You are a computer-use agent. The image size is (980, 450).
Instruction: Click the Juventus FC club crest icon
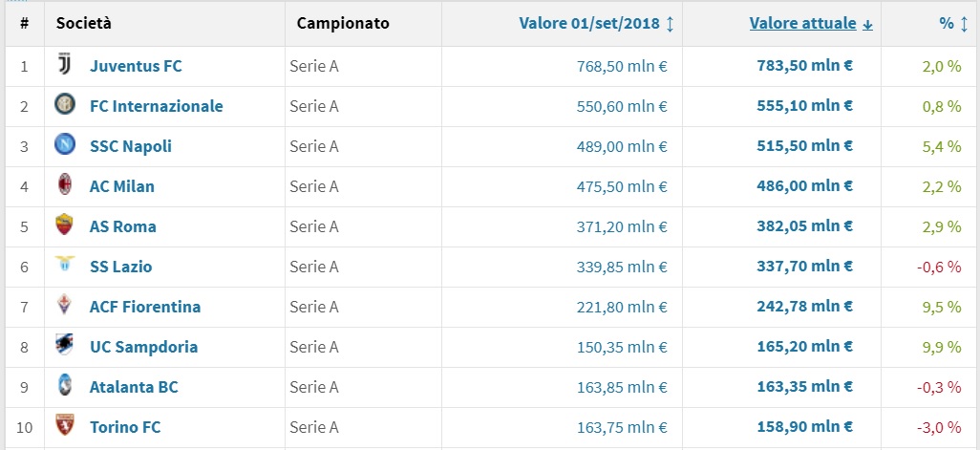[x=64, y=66]
